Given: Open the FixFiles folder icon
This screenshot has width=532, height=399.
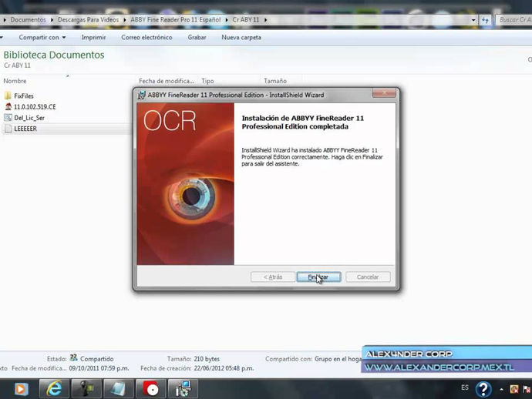Looking at the screenshot, I should 8,96.
